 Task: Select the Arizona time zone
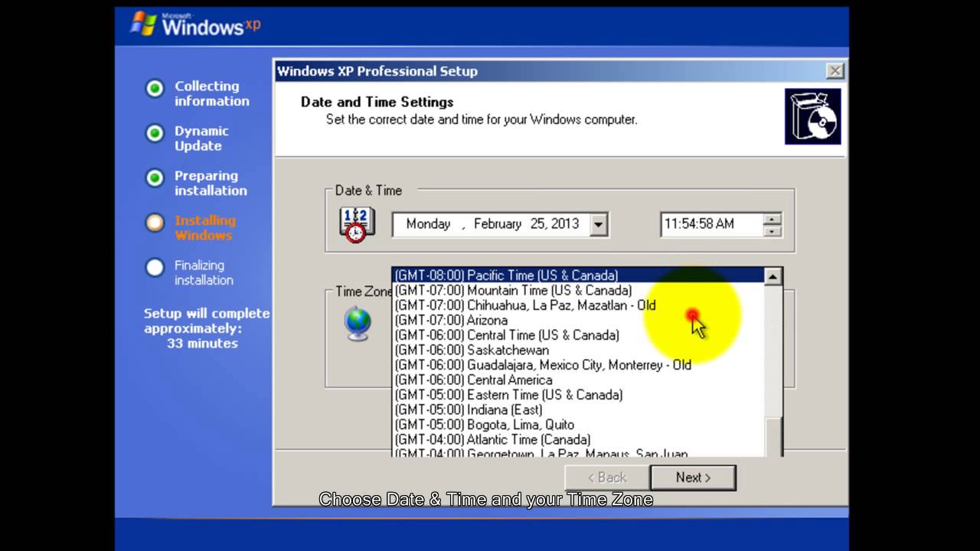tap(578, 320)
